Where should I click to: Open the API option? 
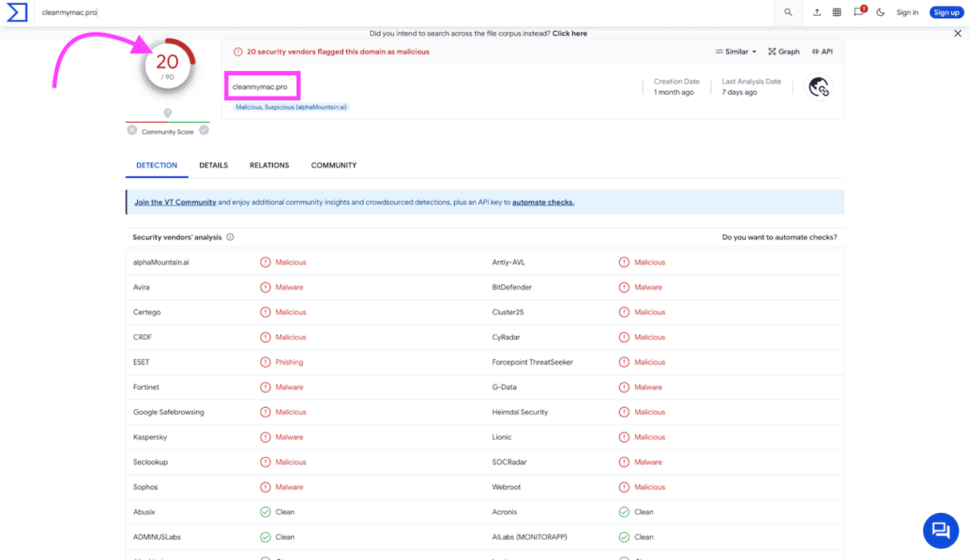point(822,52)
